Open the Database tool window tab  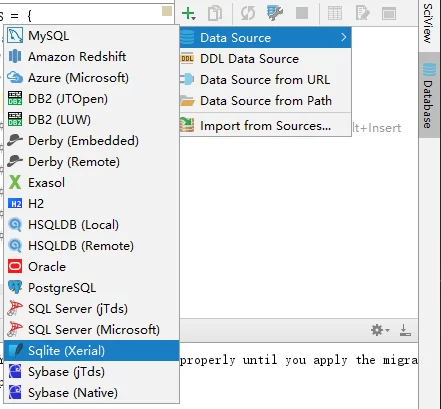[429, 95]
